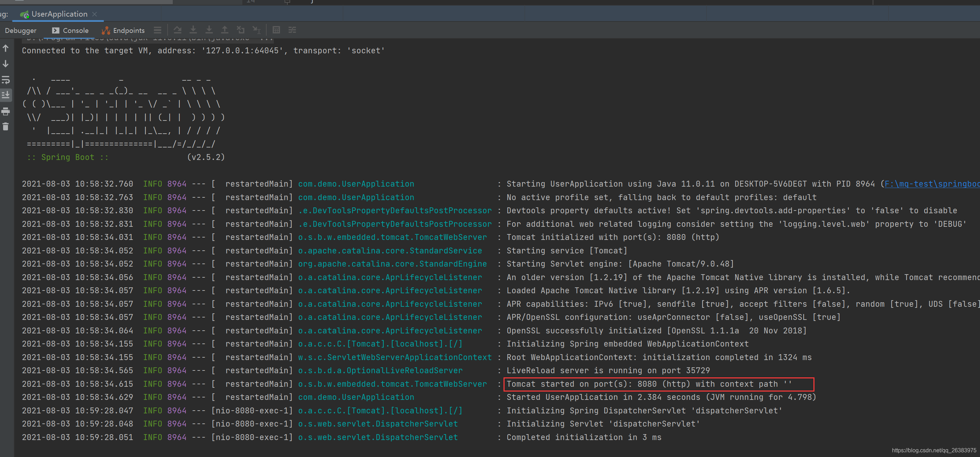
Task: Click 'No active profile set' log message
Action: tap(661, 197)
